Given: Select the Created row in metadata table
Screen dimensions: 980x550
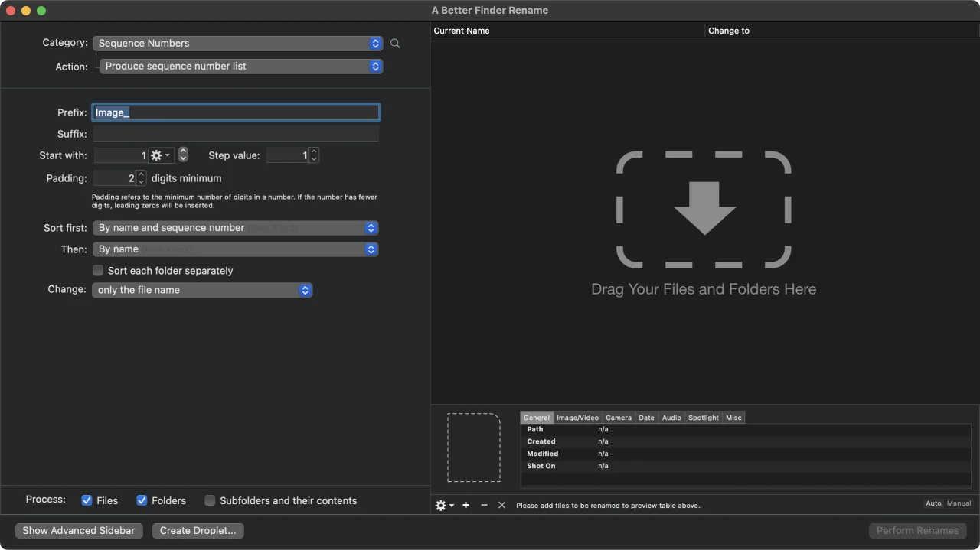Looking at the screenshot, I should click(746, 441).
